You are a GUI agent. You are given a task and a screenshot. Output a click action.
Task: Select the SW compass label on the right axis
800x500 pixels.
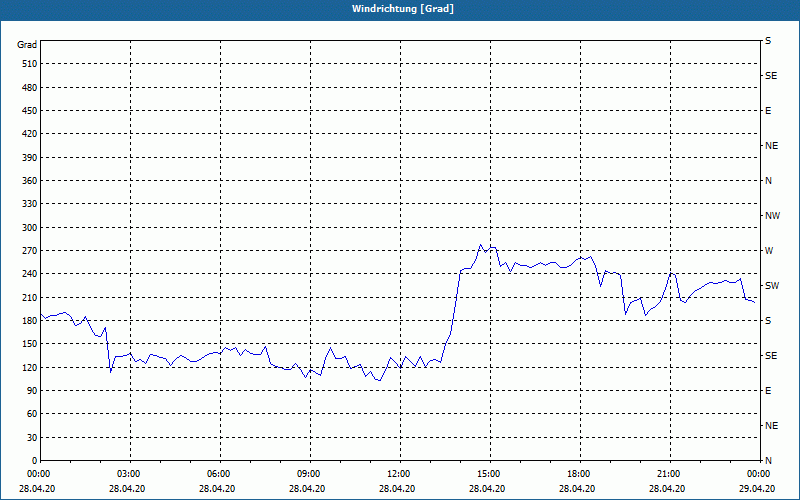point(772,286)
